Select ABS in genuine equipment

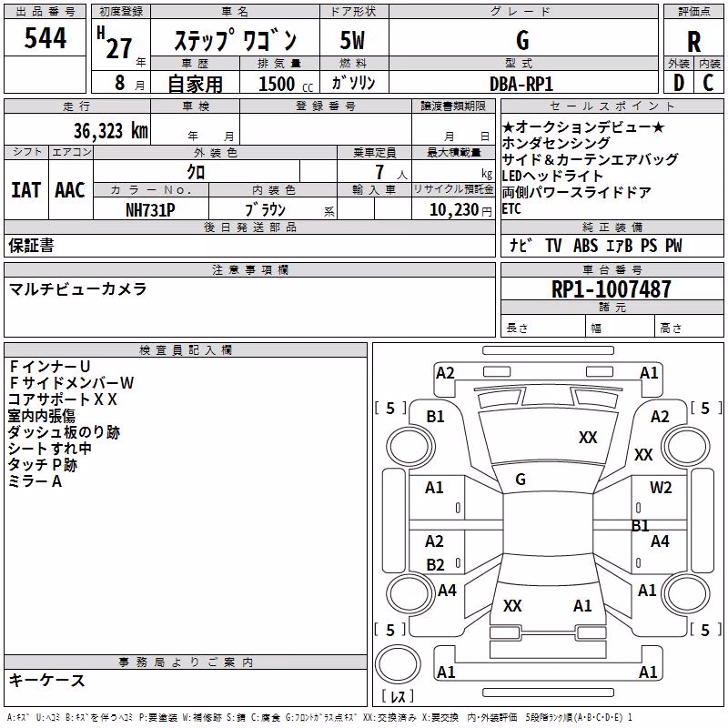point(585,246)
